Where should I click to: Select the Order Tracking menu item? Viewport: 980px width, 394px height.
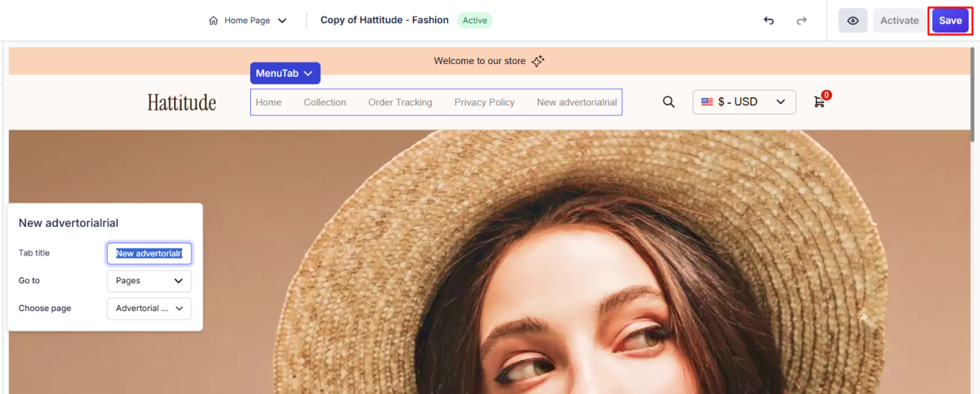coord(400,102)
